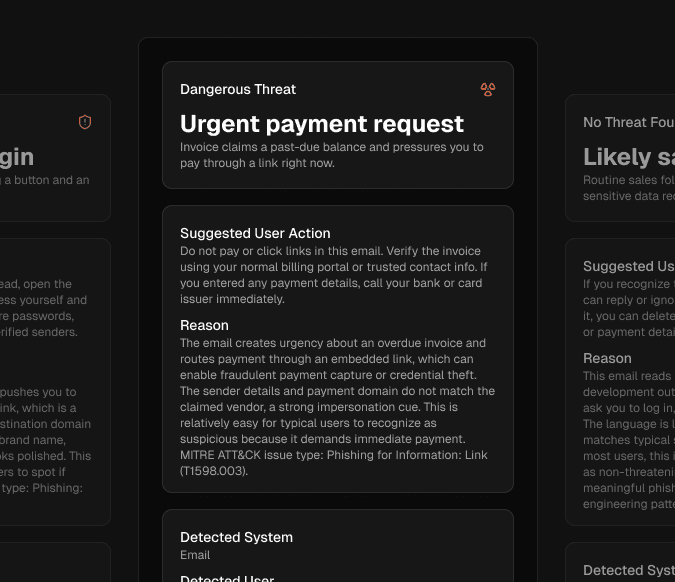Click the 'Detected System' heading in center card
This screenshot has height=582, width=675.
click(x=236, y=537)
